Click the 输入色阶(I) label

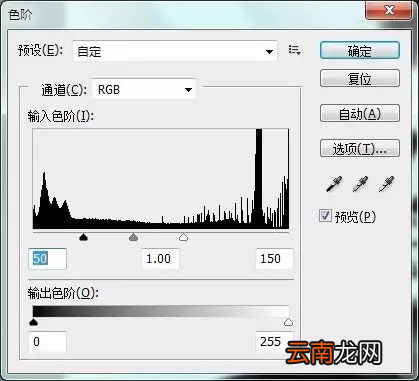coord(61,116)
